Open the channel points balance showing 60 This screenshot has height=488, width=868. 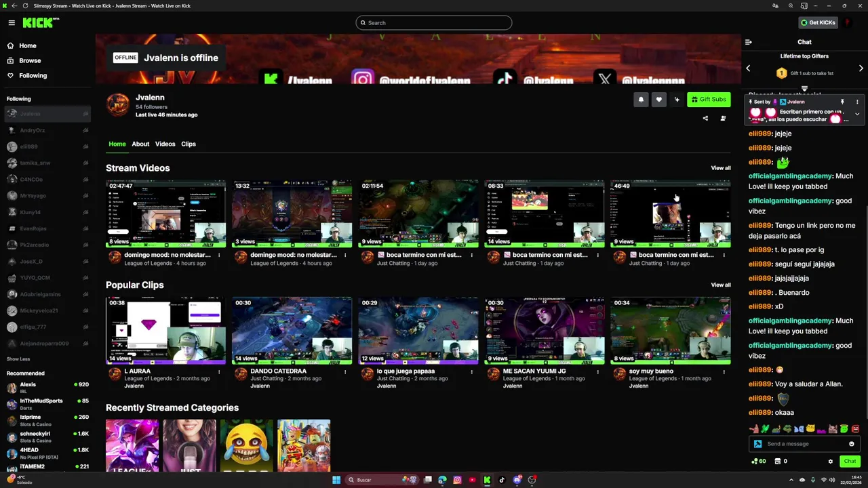(758, 462)
